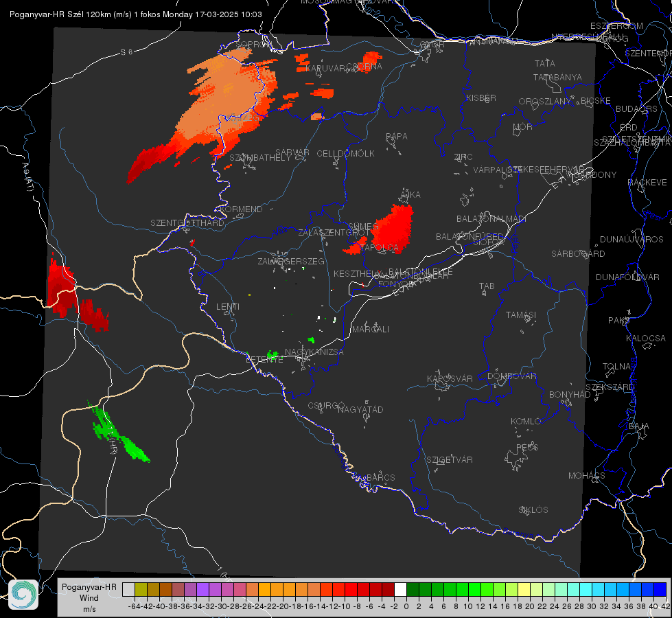
Task: Click the BALATONALMÁDI city label
Action: point(491,219)
